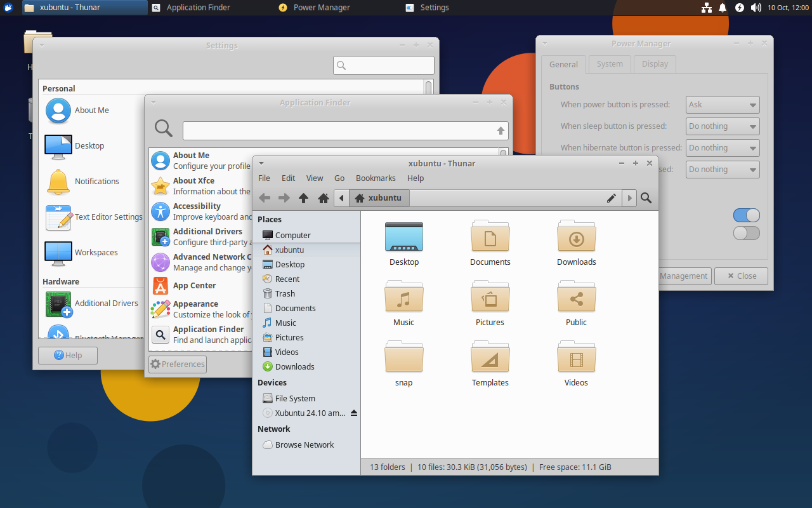The width and height of the screenshot is (812, 508).
Task: Open the Music folder in file view
Action: click(404, 304)
